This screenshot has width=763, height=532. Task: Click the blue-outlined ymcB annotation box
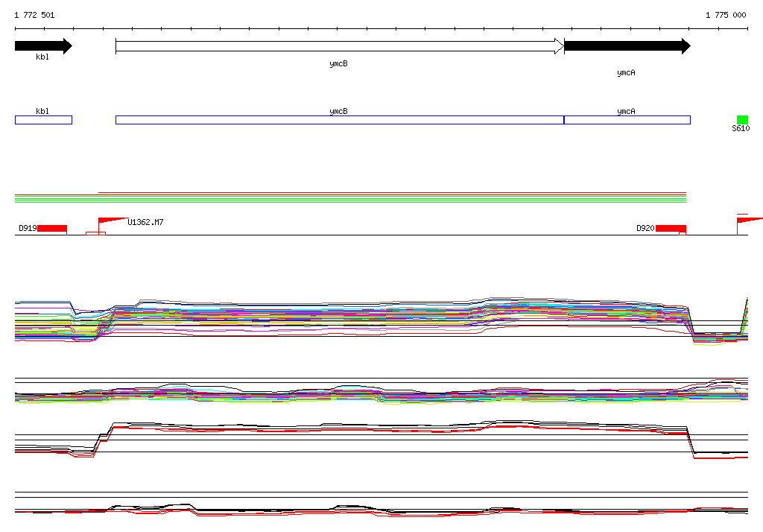tap(339, 120)
